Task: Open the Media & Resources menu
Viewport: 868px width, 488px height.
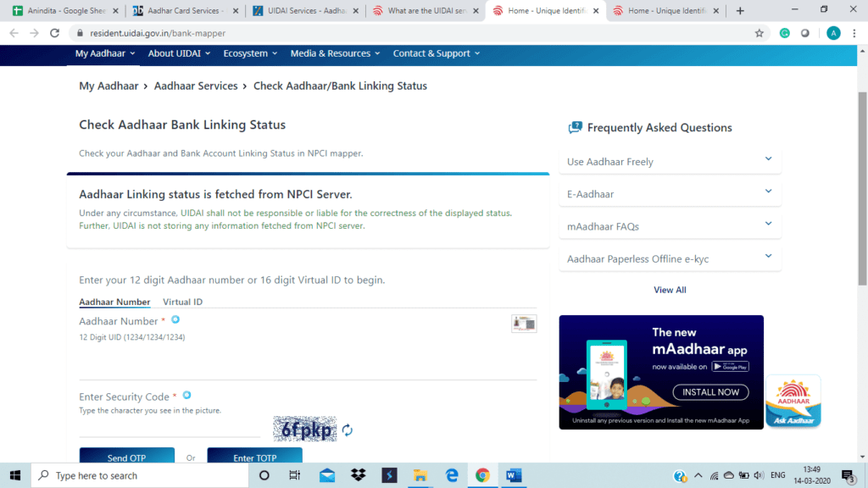Action: click(x=335, y=53)
